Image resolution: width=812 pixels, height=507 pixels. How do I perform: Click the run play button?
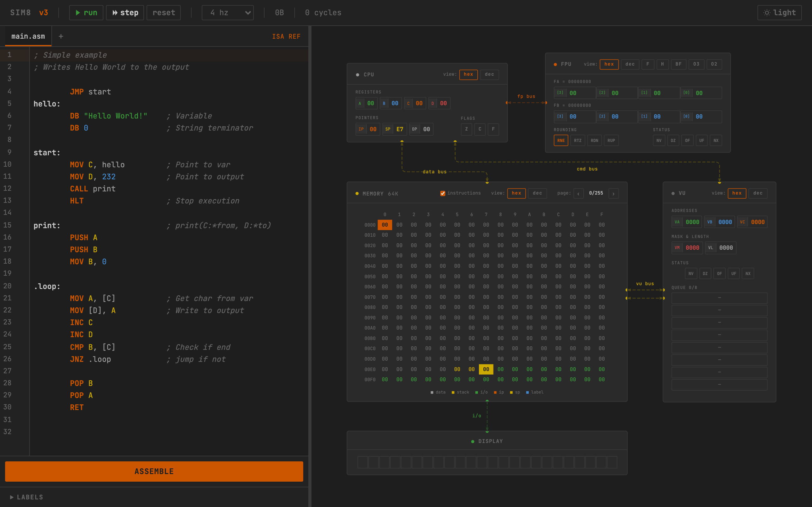click(x=86, y=13)
